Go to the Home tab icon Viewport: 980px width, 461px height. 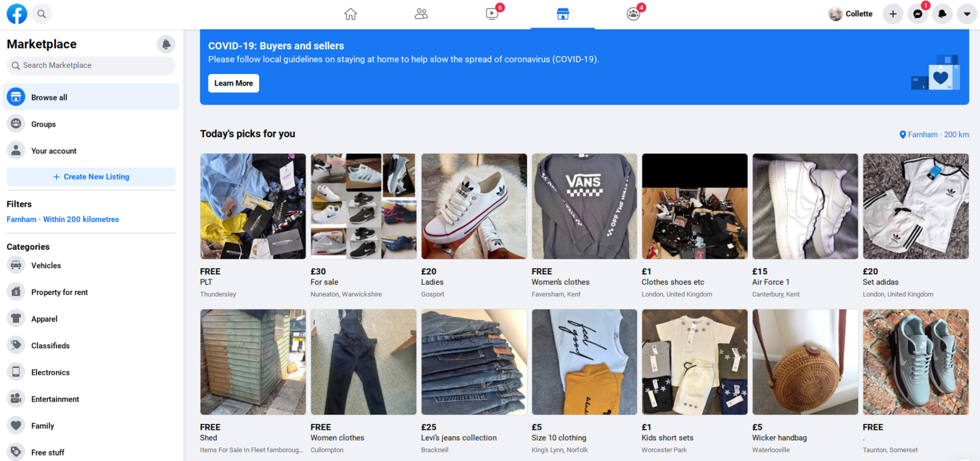point(350,13)
